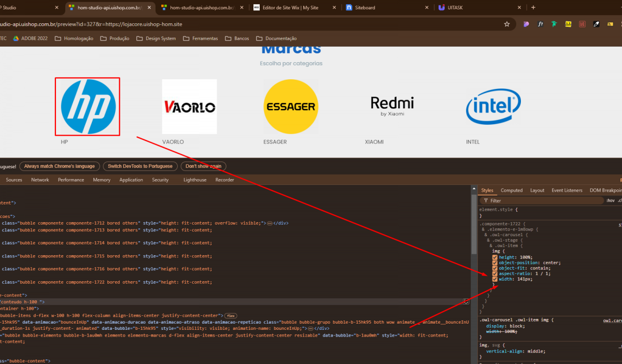The image size is (622, 364).
Task: Expand the collapsed componente-1712 div ellipsis
Action: (270, 223)
